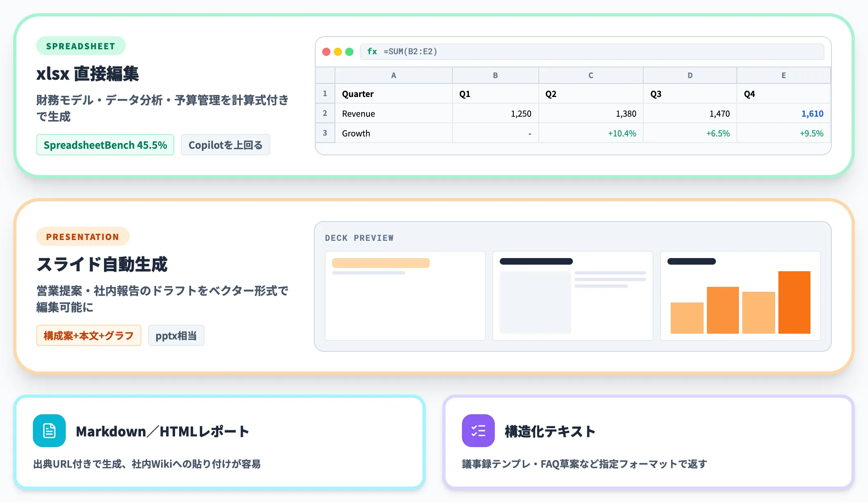
Task: Click the PRESENTATION badge
Action: [83, 237]
